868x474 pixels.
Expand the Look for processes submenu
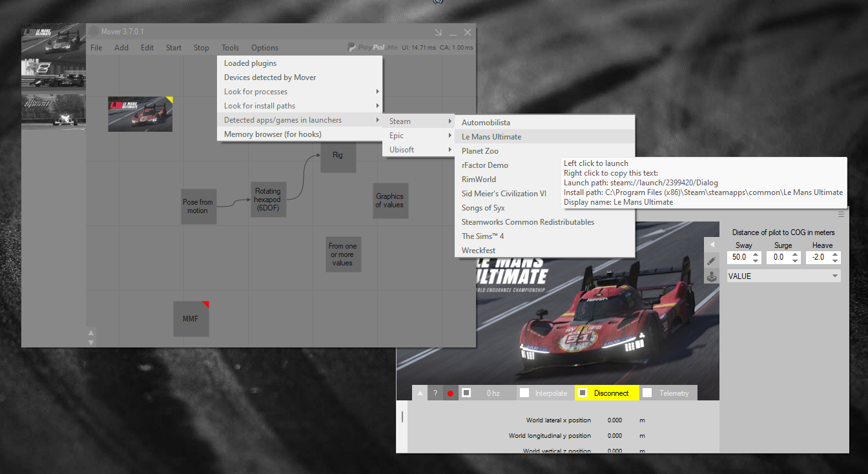[300, 92]
